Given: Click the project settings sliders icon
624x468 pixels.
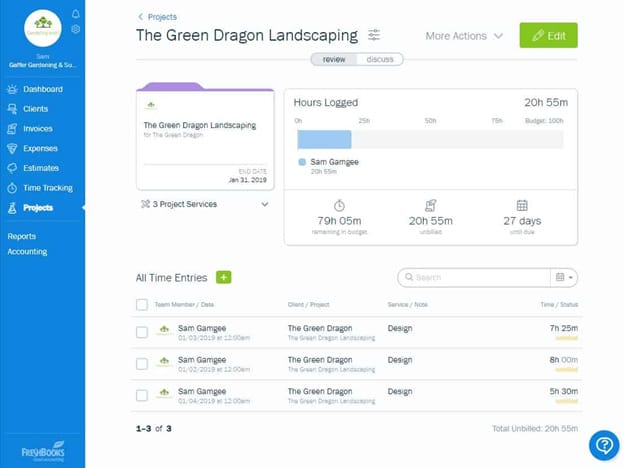Looking at the screenshot, I should click(x=374, y=35).
